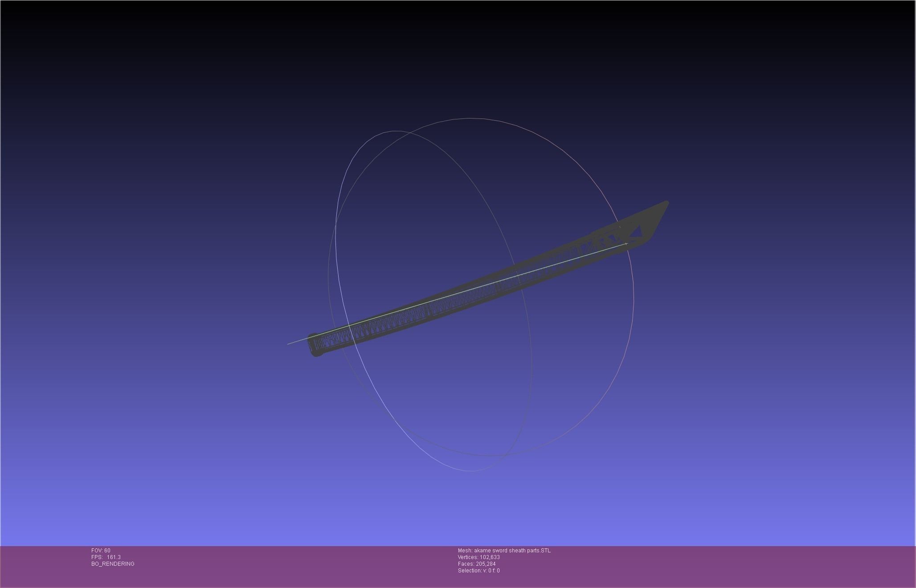Click the FPS: 161.3 readout
The image size is (916, 588).
[x=106, y=557]
